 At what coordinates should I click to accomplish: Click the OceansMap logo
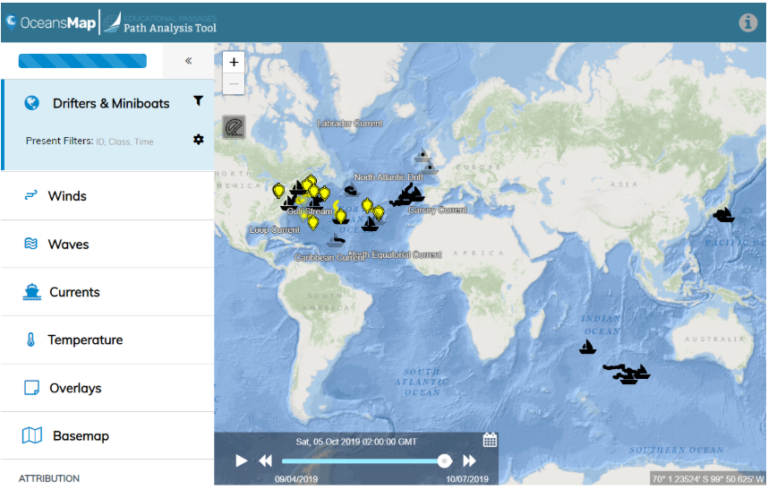pos(51,23)
